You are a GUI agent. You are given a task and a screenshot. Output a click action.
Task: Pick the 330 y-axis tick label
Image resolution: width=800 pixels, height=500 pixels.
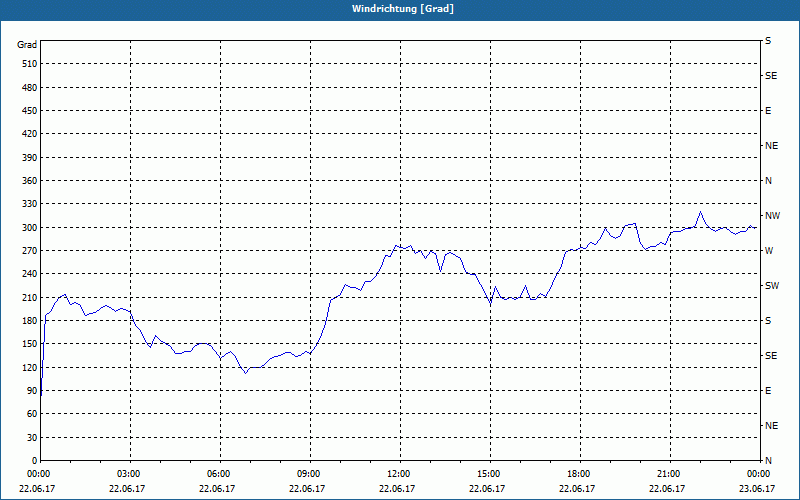click(x=30, y=204)
